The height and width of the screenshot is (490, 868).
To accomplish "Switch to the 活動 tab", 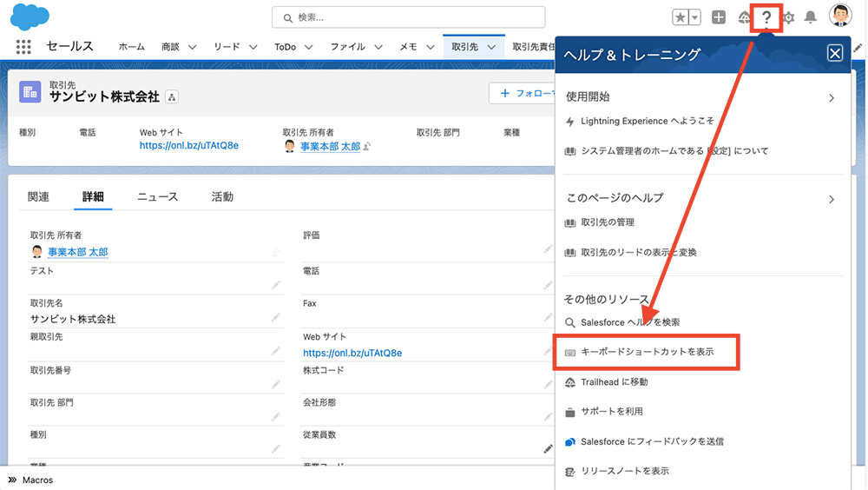I will point(222,196).
